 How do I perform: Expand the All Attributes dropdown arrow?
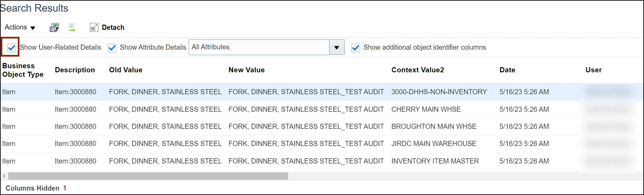(336, 47)
